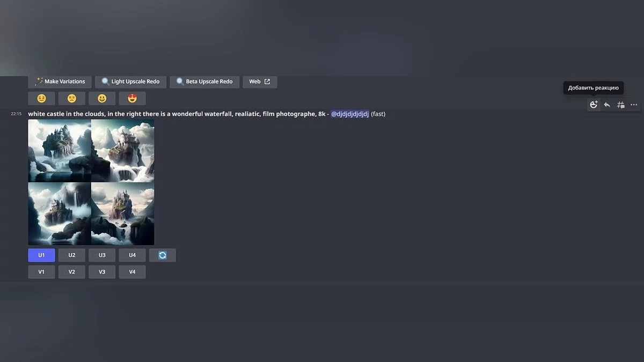
Task: Open the three-dots more options menu
Action: click(x=634, y=105)
